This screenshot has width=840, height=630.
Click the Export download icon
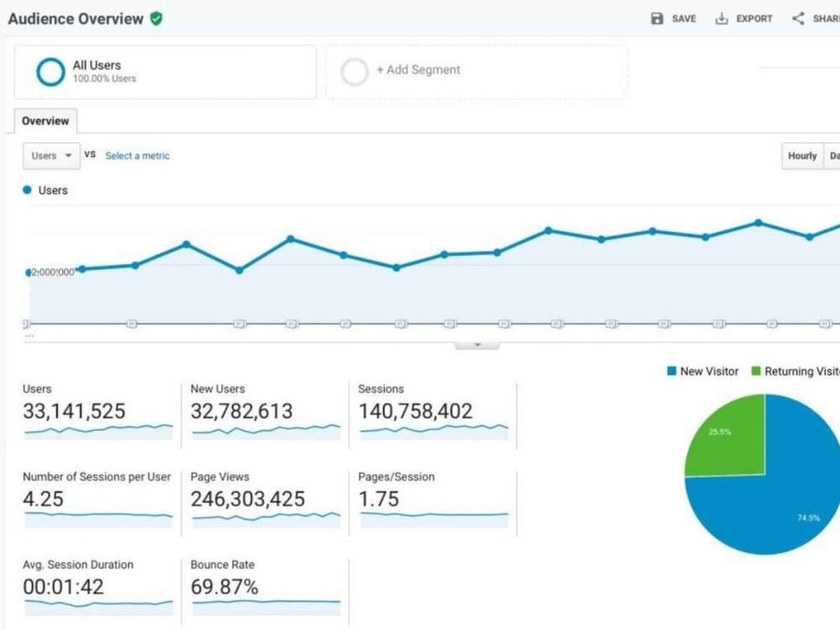722,18
